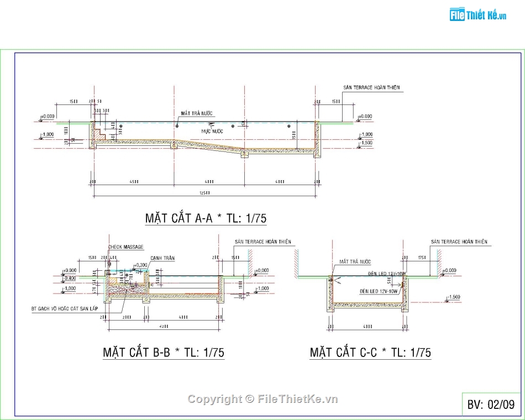Select the 4200 overall dimension in section B-B
525x420 pixels.
click(x=164, y=326)
